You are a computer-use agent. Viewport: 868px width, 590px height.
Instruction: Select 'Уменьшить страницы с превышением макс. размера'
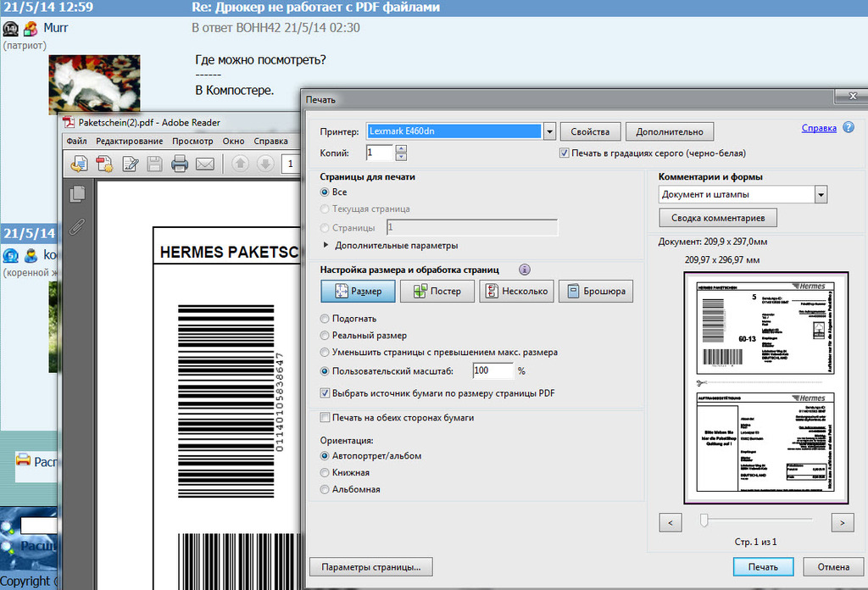[x=325, y=352]
